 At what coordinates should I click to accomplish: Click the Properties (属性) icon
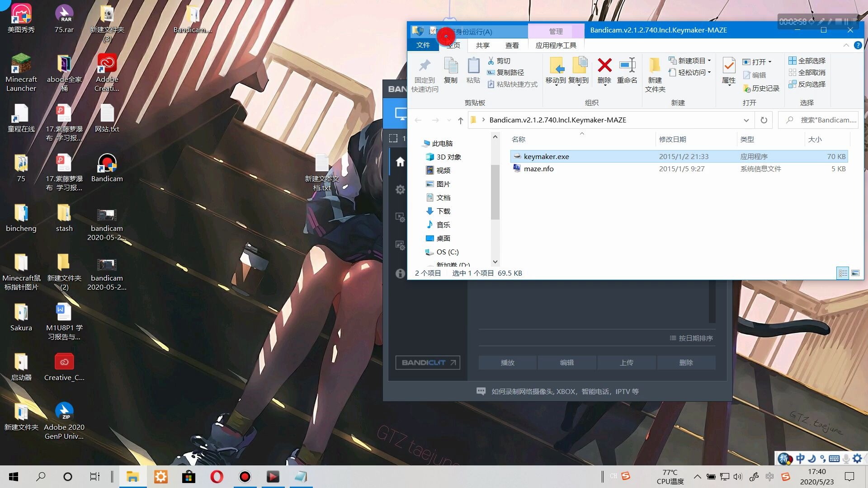(729, 66)
